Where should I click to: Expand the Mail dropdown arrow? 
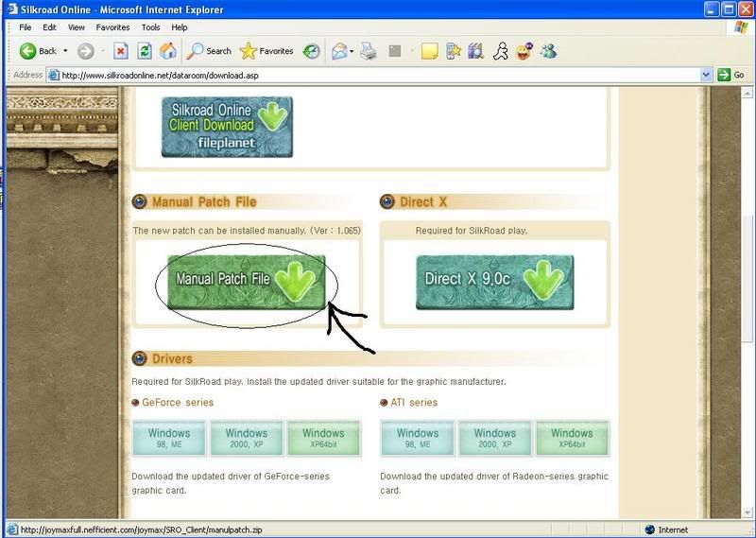click(352, 51)
